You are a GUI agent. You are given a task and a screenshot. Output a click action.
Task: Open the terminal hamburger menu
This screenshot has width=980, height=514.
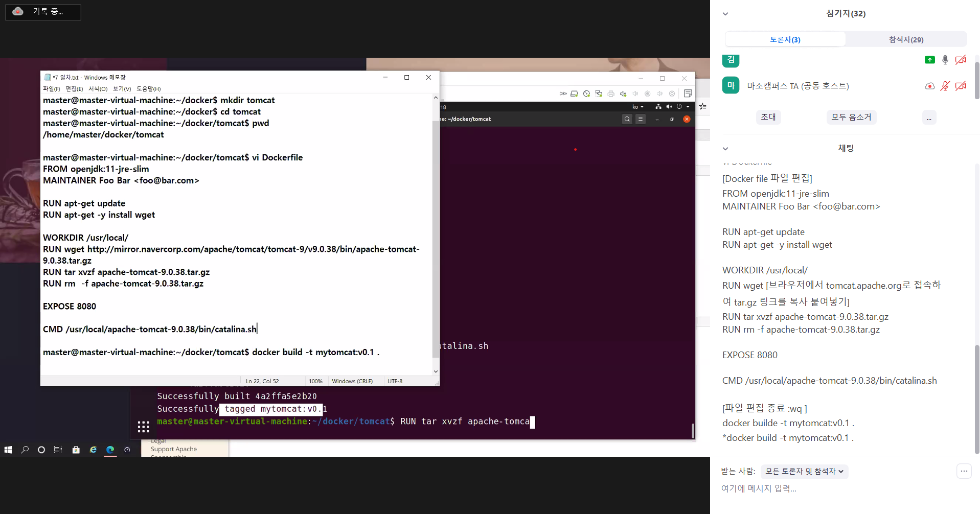(640, 119)
